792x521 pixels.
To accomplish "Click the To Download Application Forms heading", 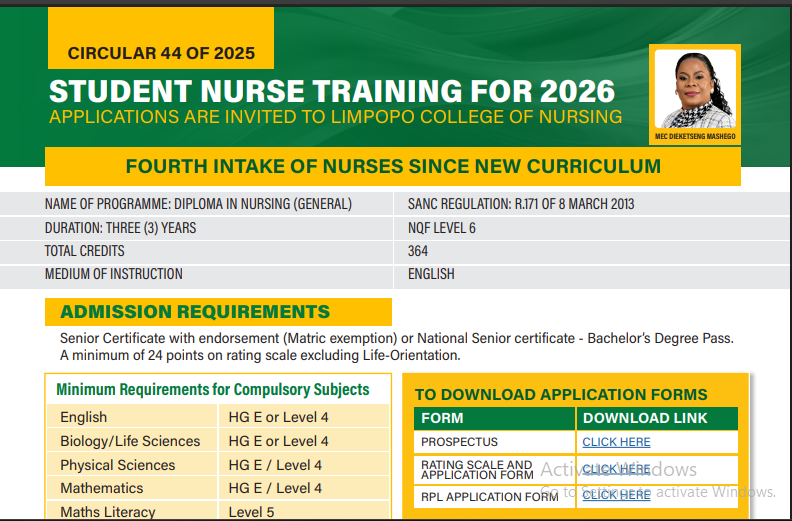I will point(561,394).
